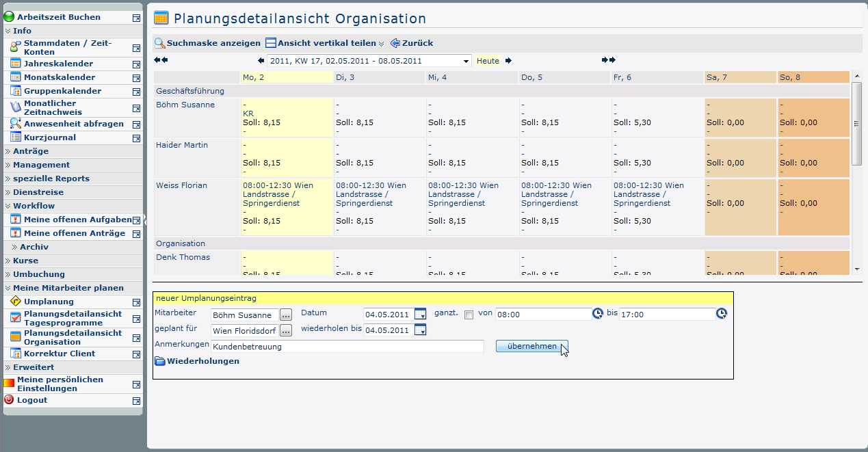Screen dimensions: 868x452
Task: Open the Monatskalender menu item
Action: click(x=60, y=77)
